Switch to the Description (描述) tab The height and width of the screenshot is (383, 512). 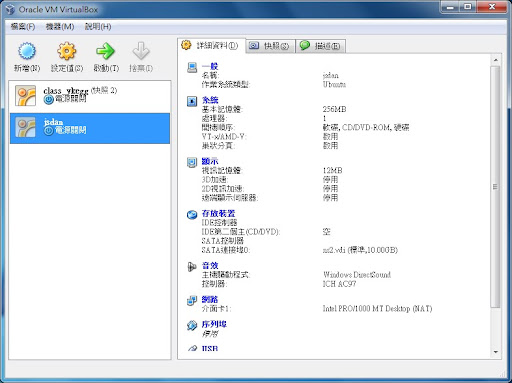[x=321, y=46]
